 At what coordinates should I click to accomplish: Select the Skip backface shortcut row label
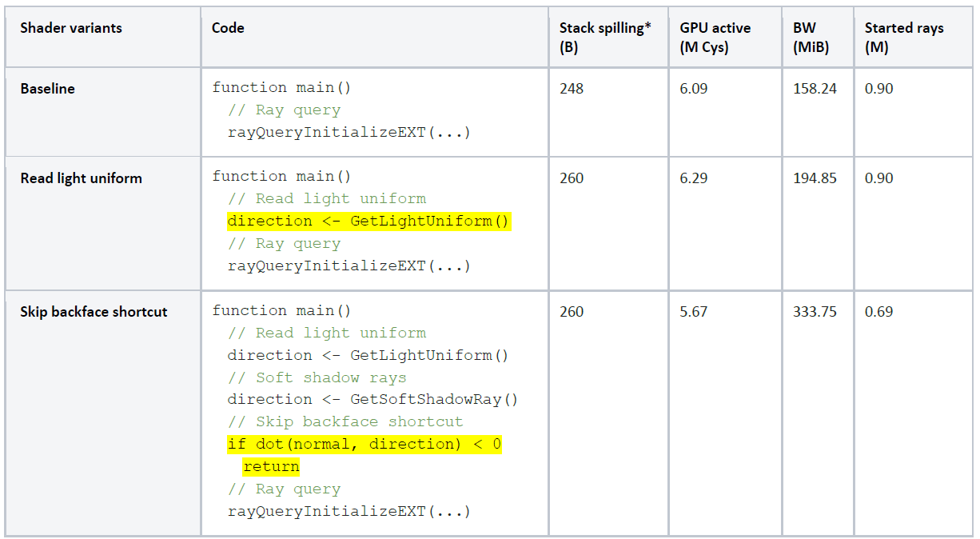(x=94, y=312)
